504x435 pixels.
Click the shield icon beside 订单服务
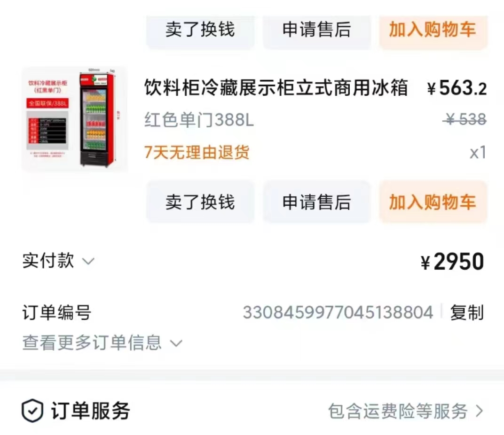tap(32, 411)
